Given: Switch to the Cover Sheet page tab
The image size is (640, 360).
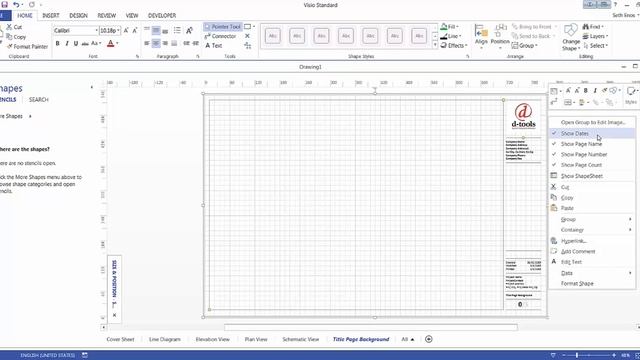Looking at the screenshot, I should [x=120, y=339].
